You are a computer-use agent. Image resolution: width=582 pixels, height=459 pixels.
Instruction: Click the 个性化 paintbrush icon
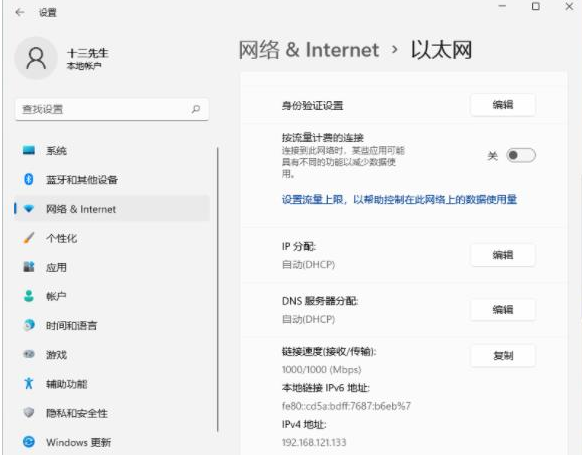29,238
